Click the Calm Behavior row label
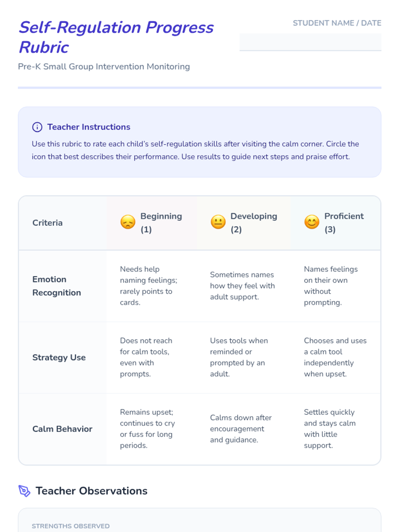The image size is (399, 532). [62, 429]
